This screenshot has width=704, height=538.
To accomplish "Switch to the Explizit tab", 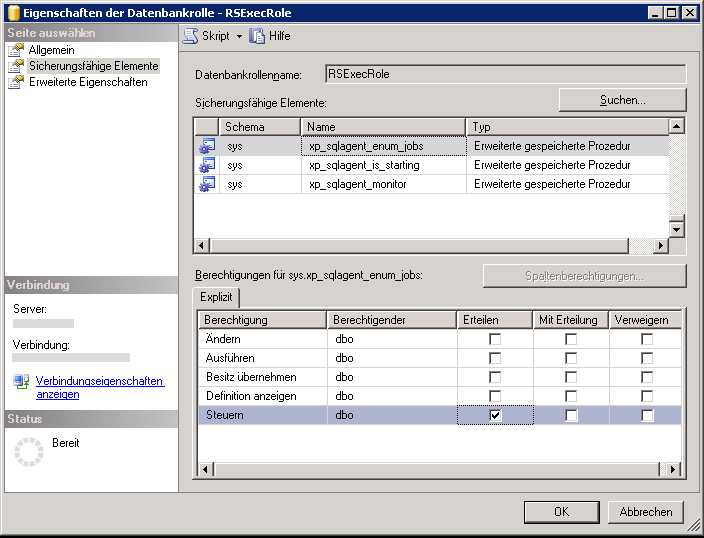I will (x=216, y=297).
